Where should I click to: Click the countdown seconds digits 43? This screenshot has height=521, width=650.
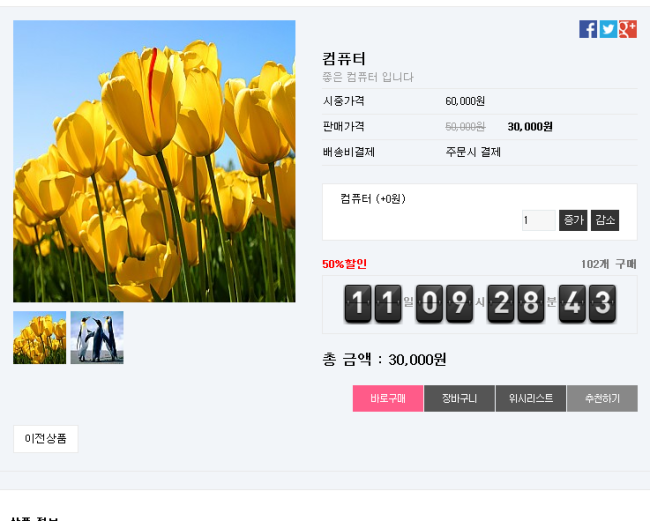coord(587,303)
